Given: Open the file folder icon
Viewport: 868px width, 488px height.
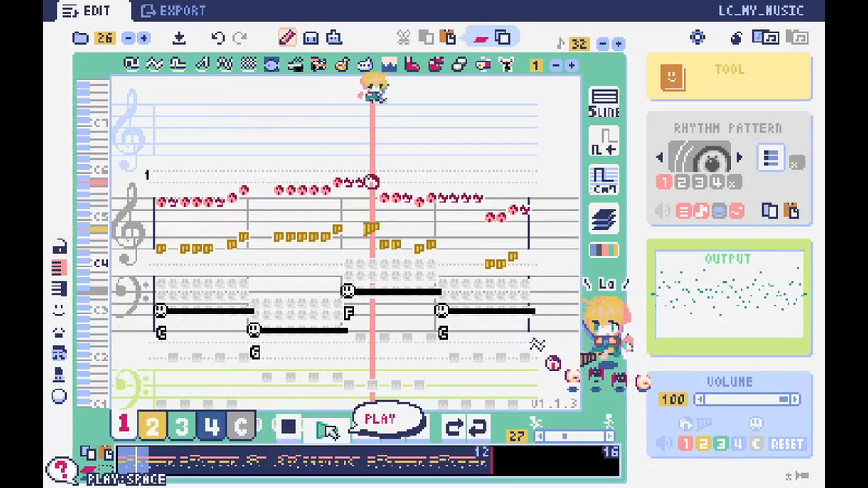Looking at the screenshot, I should [80, 38].
